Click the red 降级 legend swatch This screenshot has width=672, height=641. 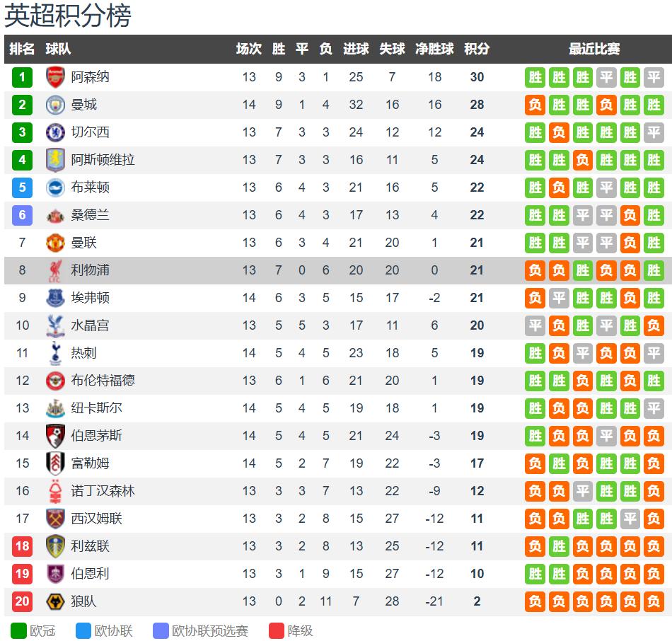[277, 630]
